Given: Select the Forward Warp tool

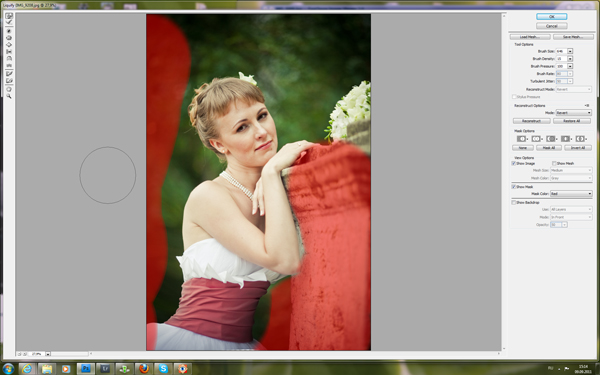Looking at the screenshot, I should point(9,16).
